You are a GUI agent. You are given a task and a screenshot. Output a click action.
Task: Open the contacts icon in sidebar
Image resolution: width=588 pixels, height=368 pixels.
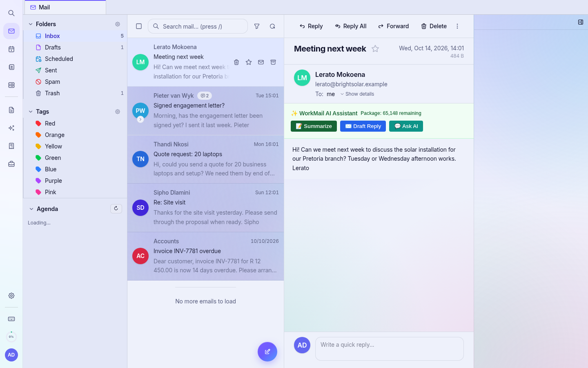point(11,67)
